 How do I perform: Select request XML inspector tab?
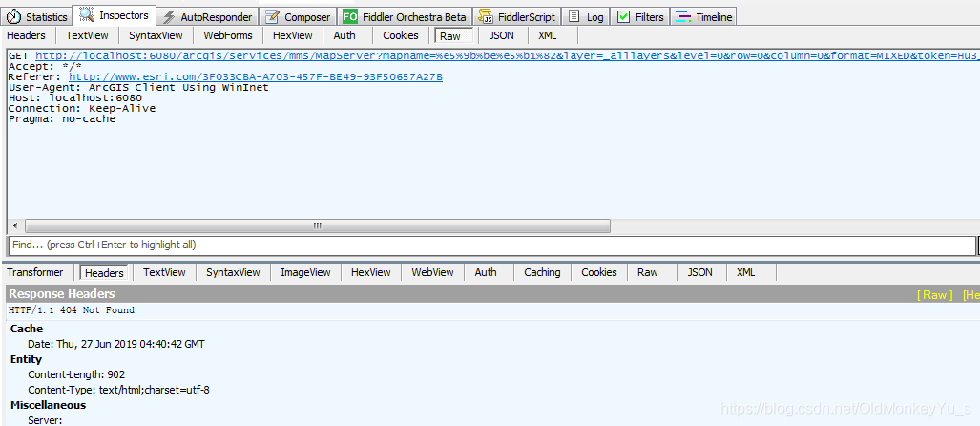(548, 35)
